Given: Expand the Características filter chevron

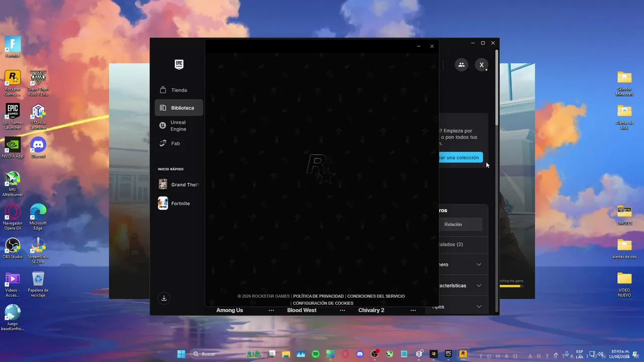Looking at the screenshot, I should (x=478, y=286).
